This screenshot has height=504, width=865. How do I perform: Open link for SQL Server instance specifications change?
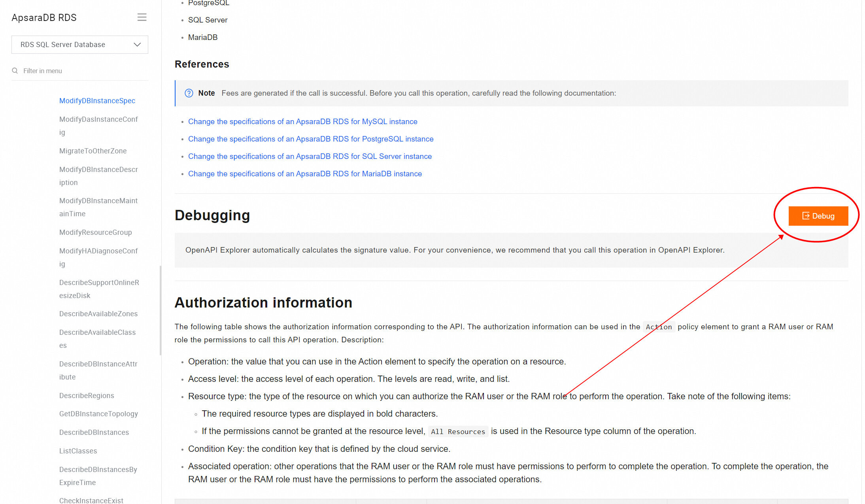[310, 157]
